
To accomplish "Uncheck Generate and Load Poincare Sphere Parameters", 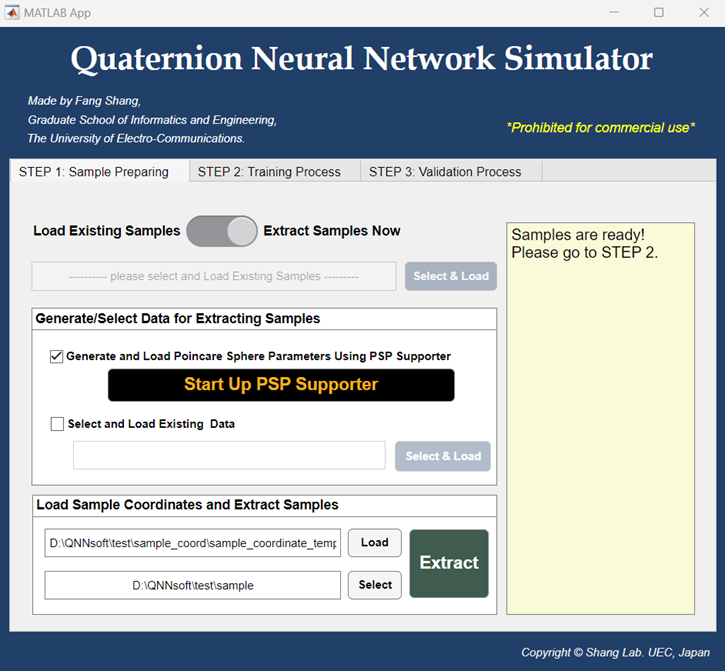I will tap(56, 357).
